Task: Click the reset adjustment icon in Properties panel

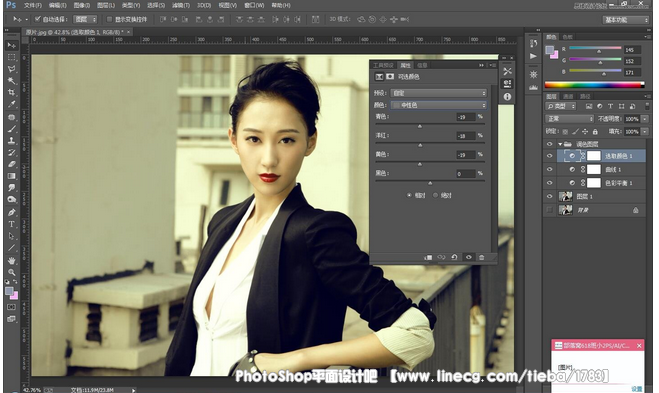Action: pos(454,257)
